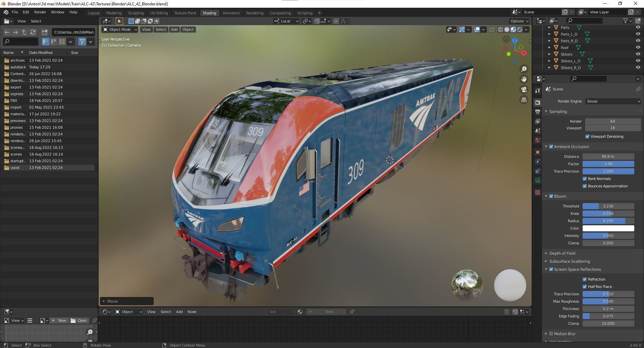
Task: Select rendered viewport shading
Action: [520, 30]
